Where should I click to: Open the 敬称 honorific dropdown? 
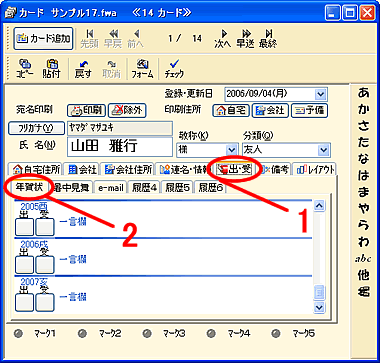click(231, 150)
